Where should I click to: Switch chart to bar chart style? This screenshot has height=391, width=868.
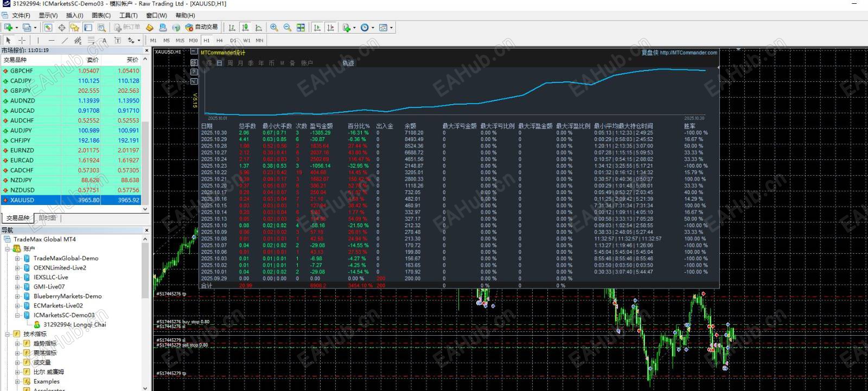(232, 27)
